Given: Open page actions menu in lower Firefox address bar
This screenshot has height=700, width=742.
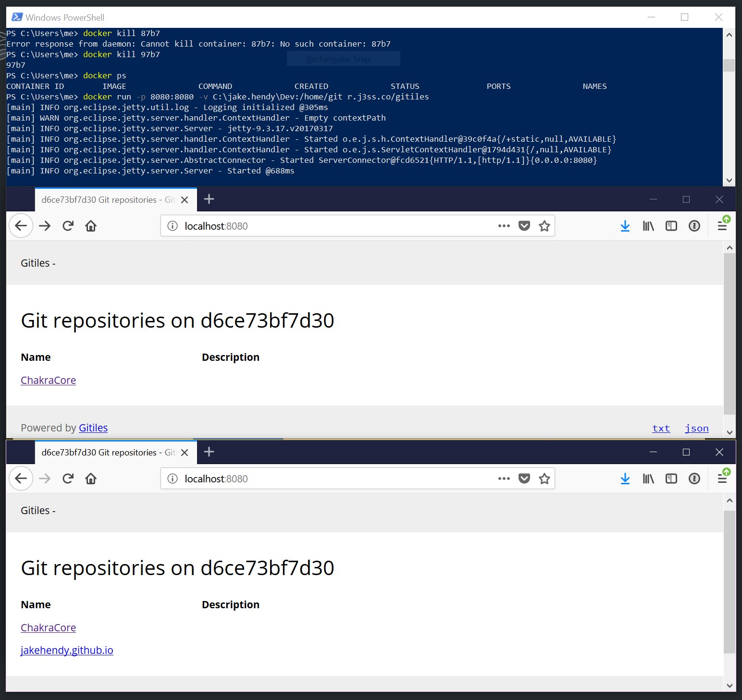Looking at the screenshot, I should [x=504, y=479].
